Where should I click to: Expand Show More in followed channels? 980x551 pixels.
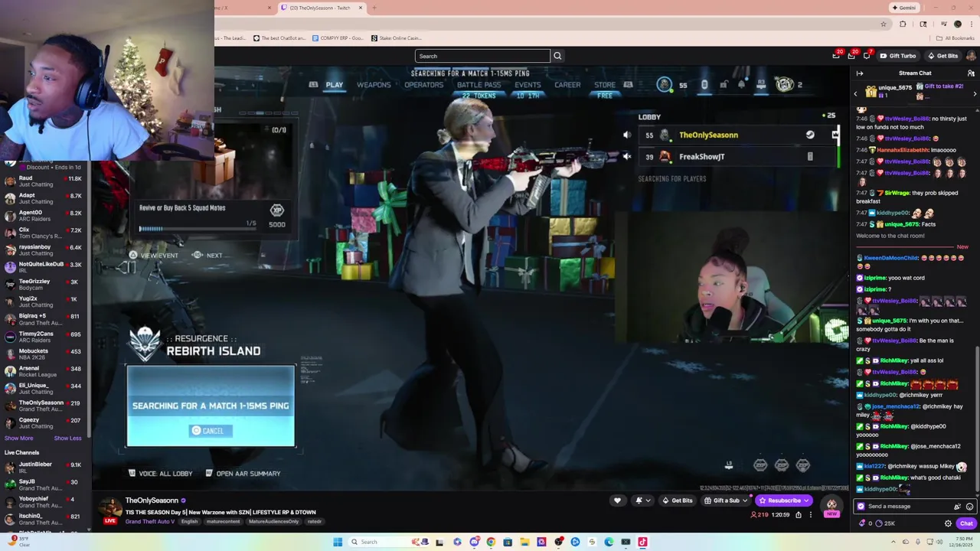(x=18, y=439)
